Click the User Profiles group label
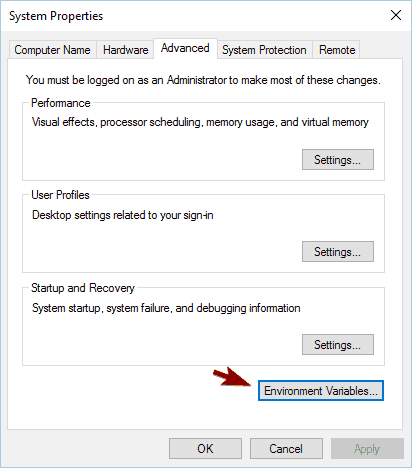Image resolution: width=412 pixels, height=468 pixels. pos(60,195)
